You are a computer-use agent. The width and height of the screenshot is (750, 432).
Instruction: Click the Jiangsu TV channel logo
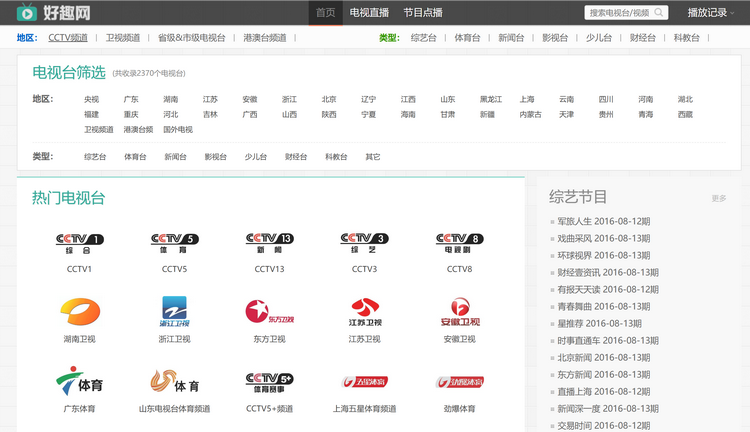click(365, 312)
